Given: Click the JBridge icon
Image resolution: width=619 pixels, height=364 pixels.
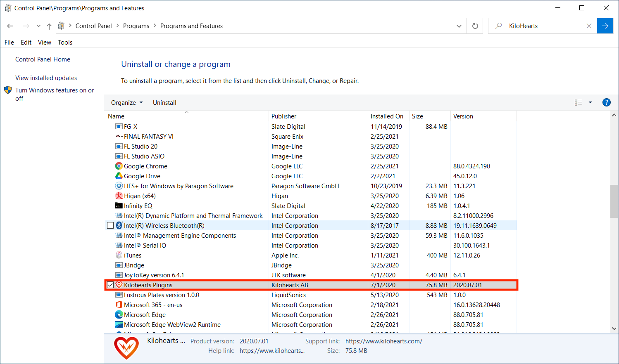Looking at the screenshot, I should (x=119, y=265).
